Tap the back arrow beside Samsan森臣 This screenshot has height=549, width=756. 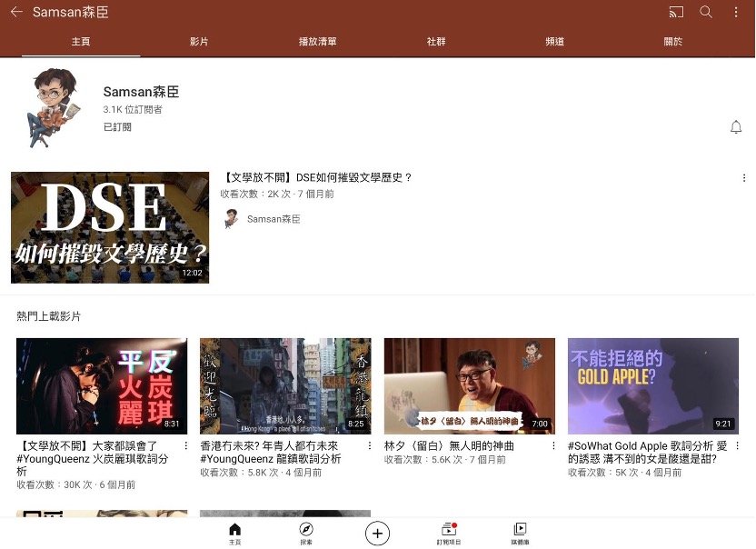pyautogui.click(x=16, y=13)
